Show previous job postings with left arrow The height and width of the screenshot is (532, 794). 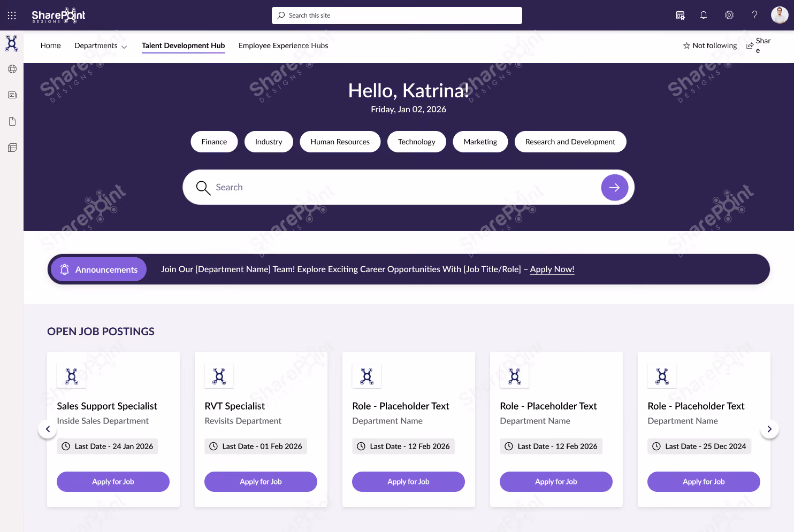pyautogui.click(x=48, y=429)
